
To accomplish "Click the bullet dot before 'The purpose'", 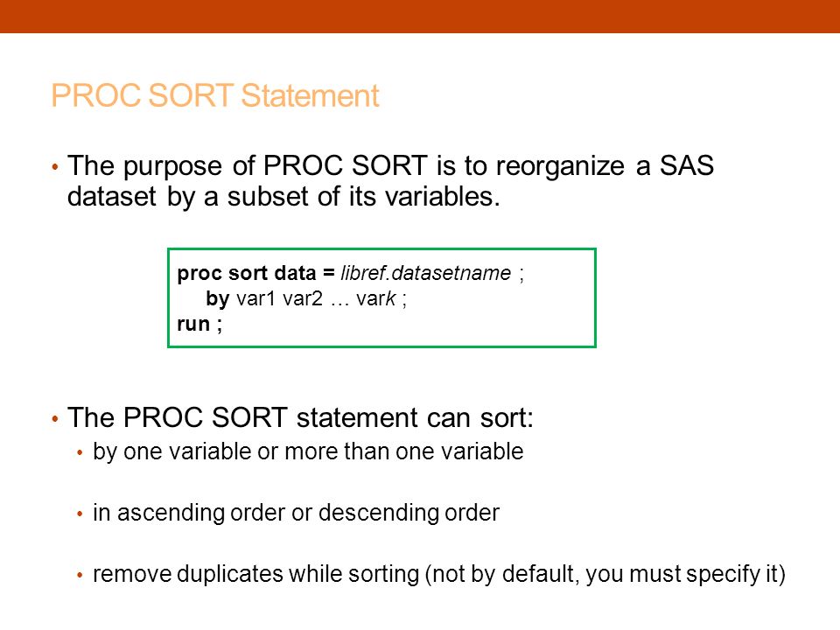I will pyautogui.click(x=55, y=166).
